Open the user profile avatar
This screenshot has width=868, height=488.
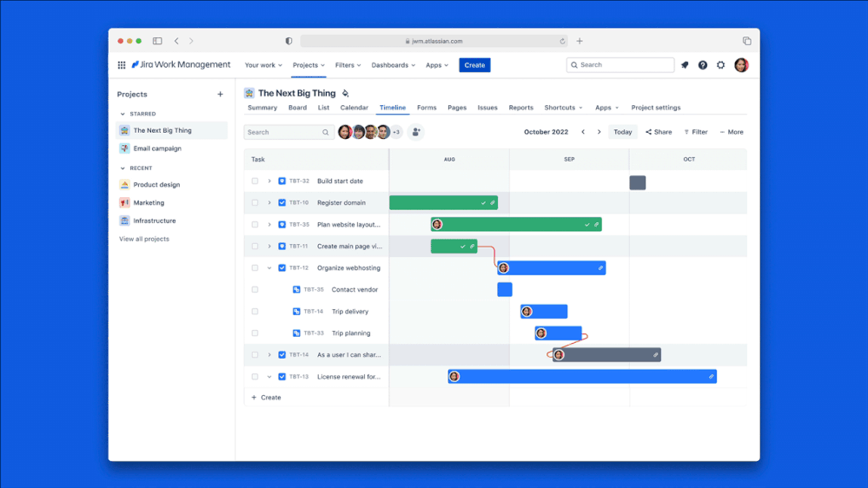point(741,65)
